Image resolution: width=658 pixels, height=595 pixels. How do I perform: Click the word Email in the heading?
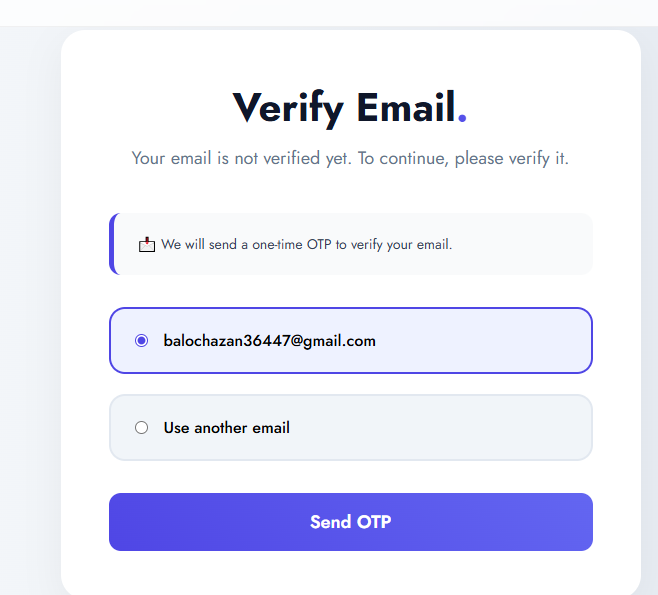pos(406,107)
